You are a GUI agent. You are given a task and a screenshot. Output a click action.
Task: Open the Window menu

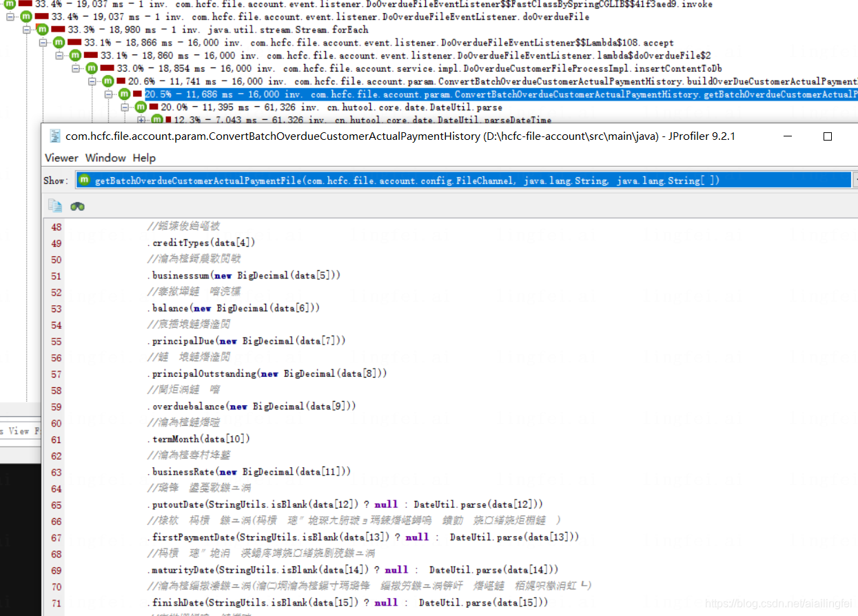pyautogui.click(x=105, y=158)
